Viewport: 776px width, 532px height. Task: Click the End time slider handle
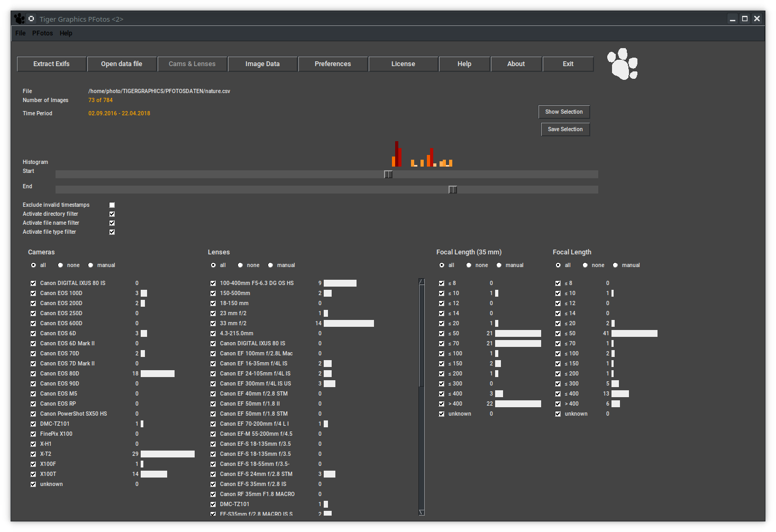pyautogui.click(x=453, y=190)
